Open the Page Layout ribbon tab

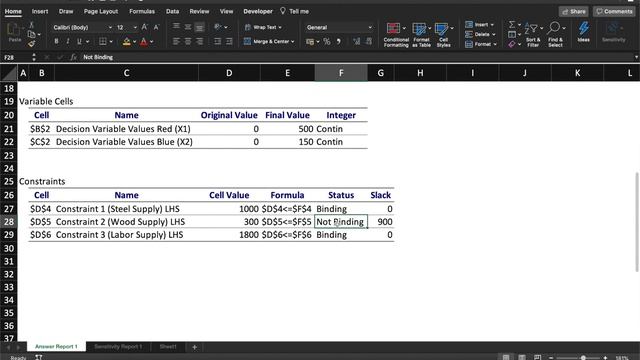click(x=101, y=11)
